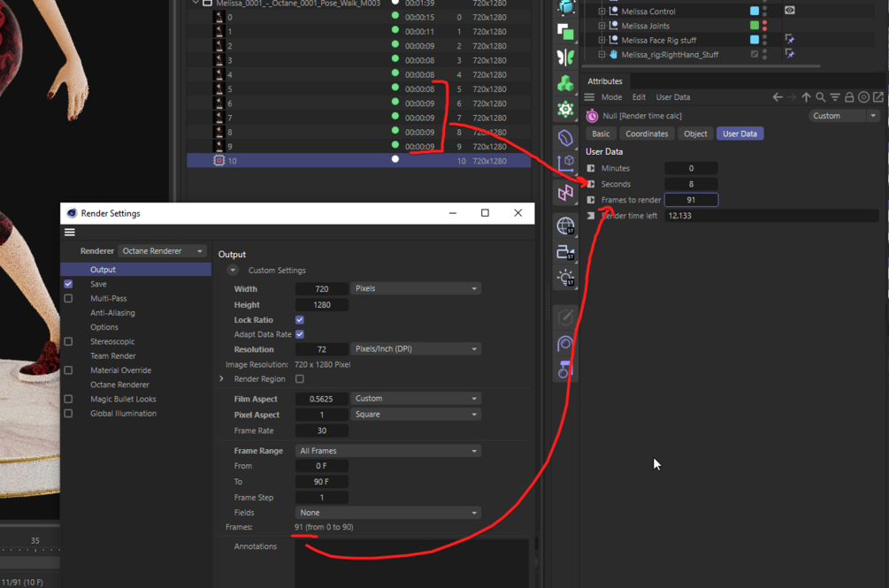Expand the Melissa Joints tree item
Image resolution: width=889 pixels, height=588 pixels.
[x=602, y=26]
